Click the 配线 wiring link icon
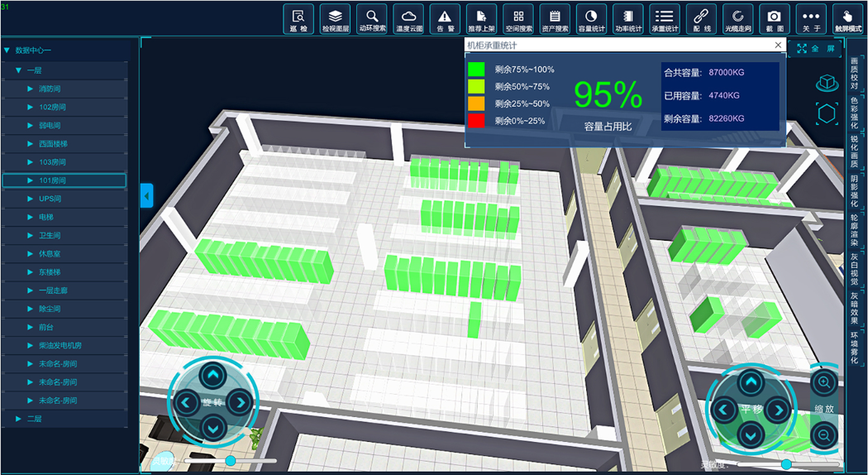868x475 pixels. tap(701, 19)
